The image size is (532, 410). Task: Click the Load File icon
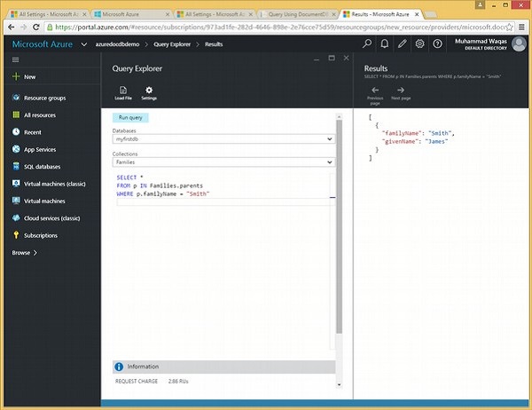pos(122,90)
